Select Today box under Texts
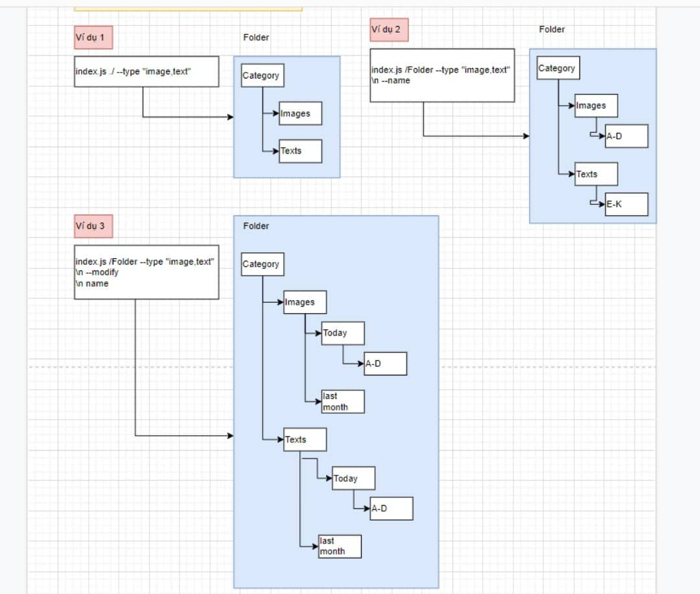700x594 pixels. (x=354, y=479)
